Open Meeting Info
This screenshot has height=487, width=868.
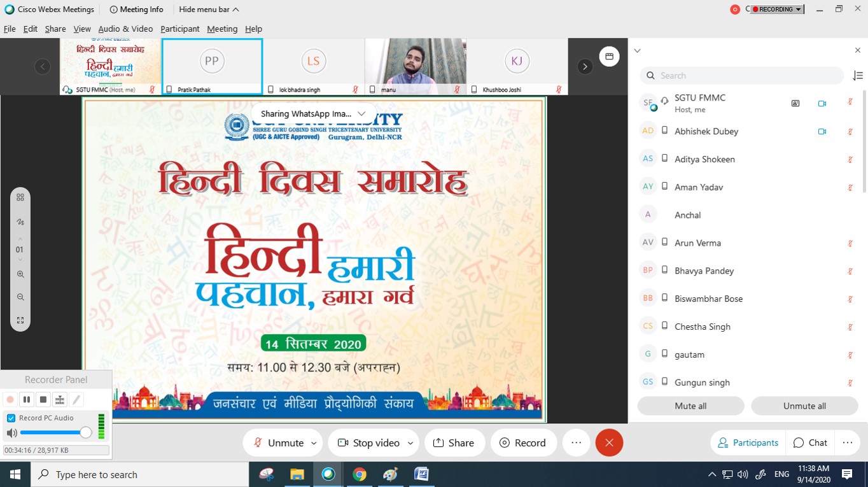[136, 10]
